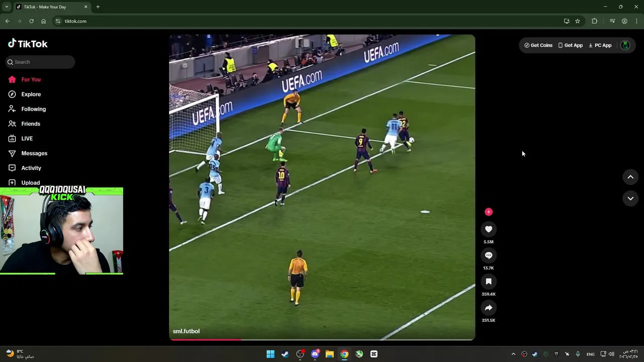The image size is (644, 362).
Task: Open CapCut from the taskbar
Action: [x=374, y=354]
